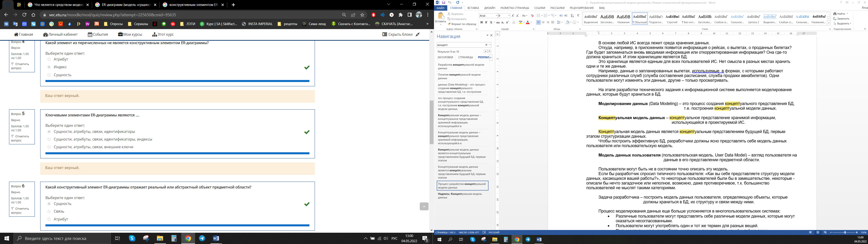
Task: Undo last action in Word
Action: coord(450,2)
